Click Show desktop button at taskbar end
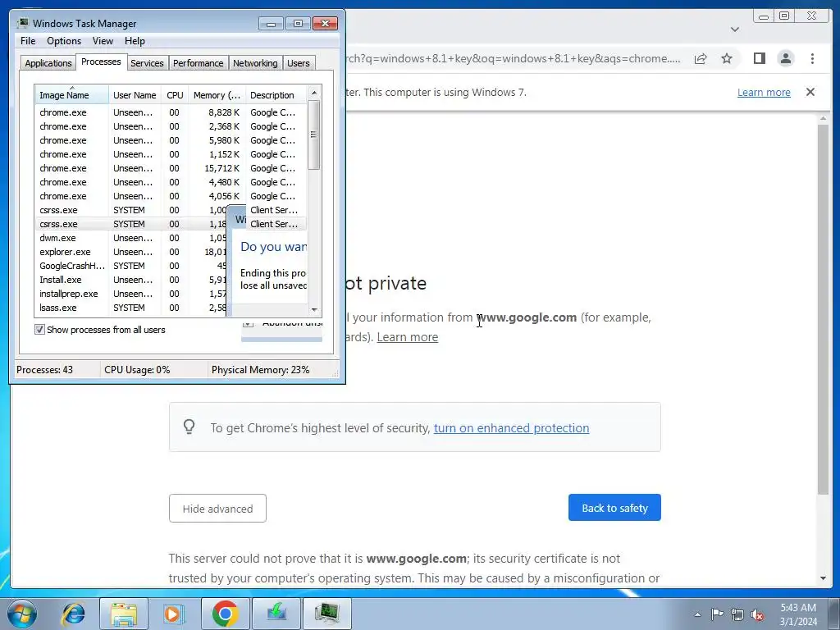The image size is (840, 630). [834, 614]
